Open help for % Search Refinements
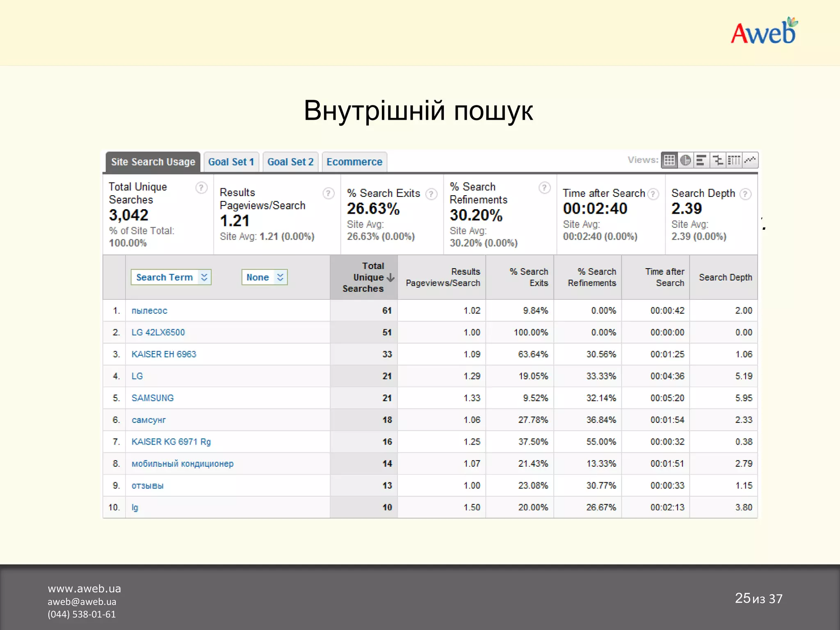The height and width of the screenshot is (630, 840). pos(544,188)
